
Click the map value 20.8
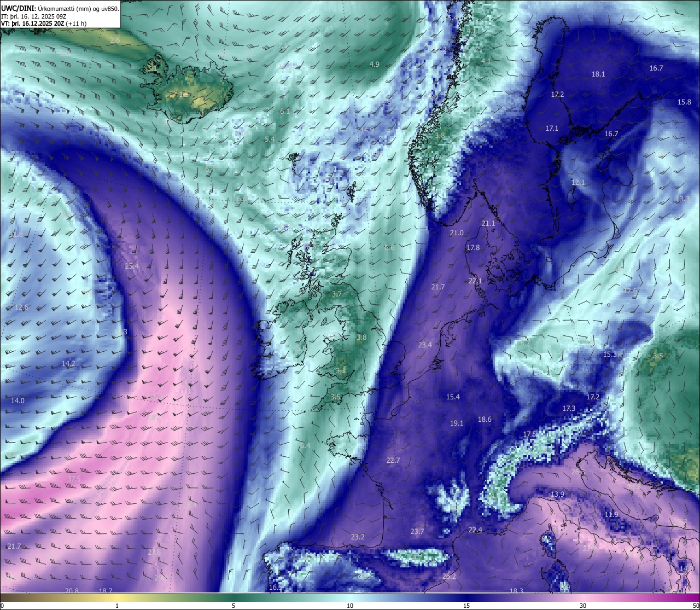[72, 591]
